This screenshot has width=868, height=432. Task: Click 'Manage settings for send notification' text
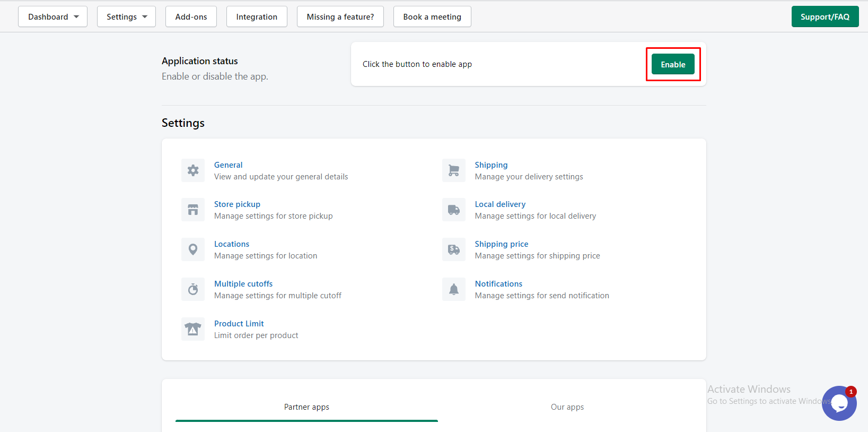tap(542, 296)
